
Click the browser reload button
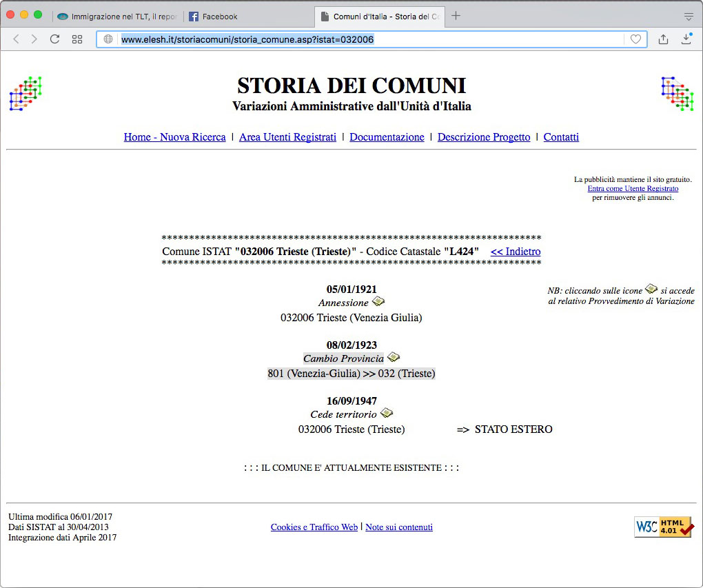[54, 39]
